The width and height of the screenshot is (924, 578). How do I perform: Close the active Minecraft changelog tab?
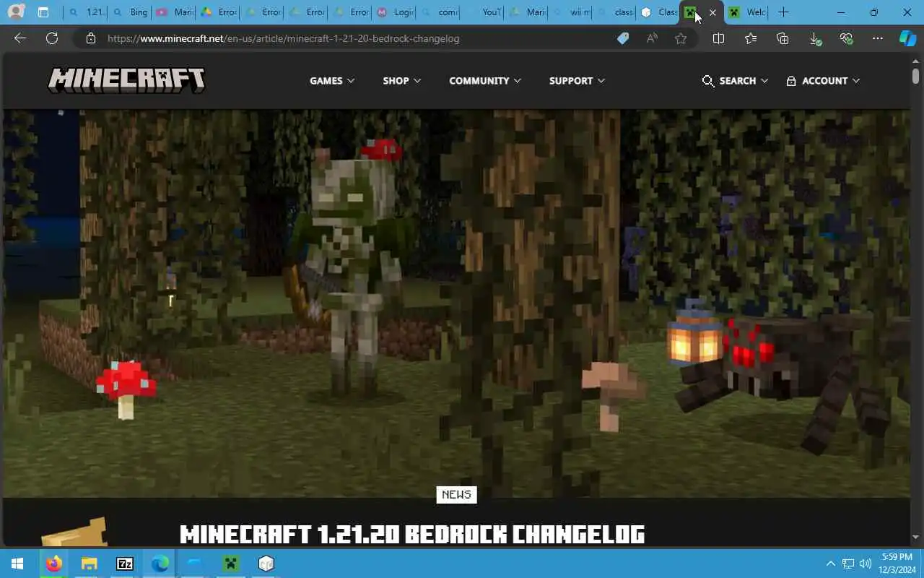pyautogui.click(x=712, y=12)
